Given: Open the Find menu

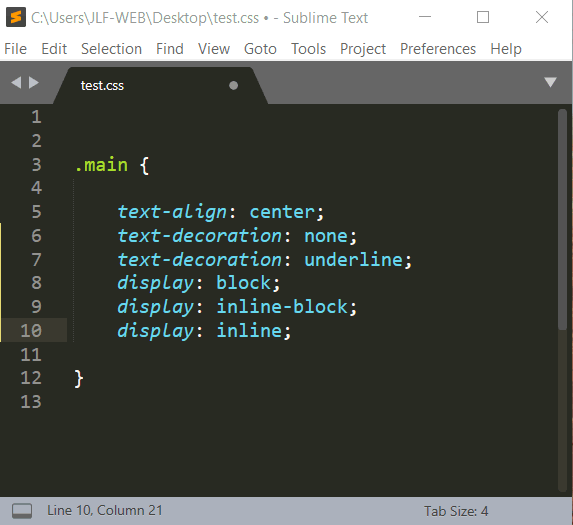Looking at the screenshot, I should [x=170, y=49].
